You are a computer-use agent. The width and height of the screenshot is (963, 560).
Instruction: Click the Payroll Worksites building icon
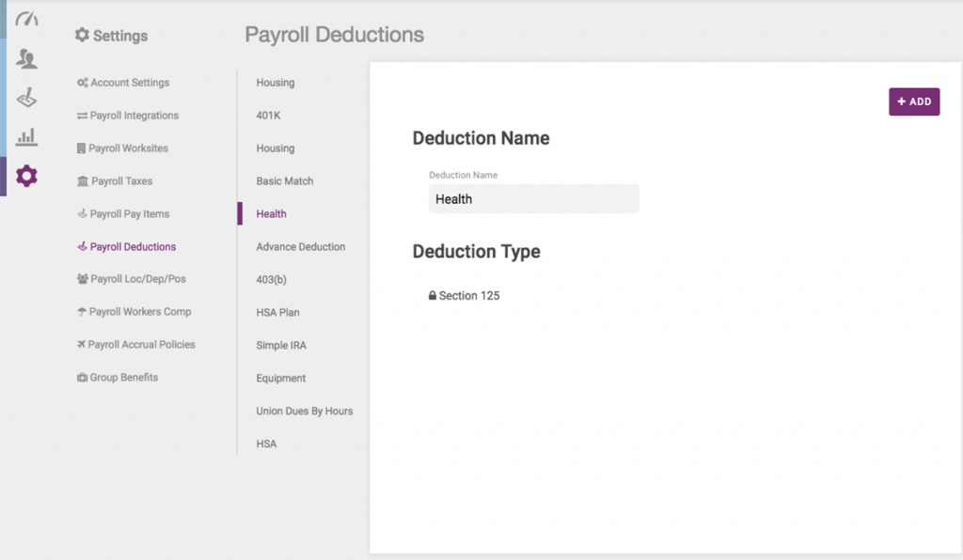81,148
